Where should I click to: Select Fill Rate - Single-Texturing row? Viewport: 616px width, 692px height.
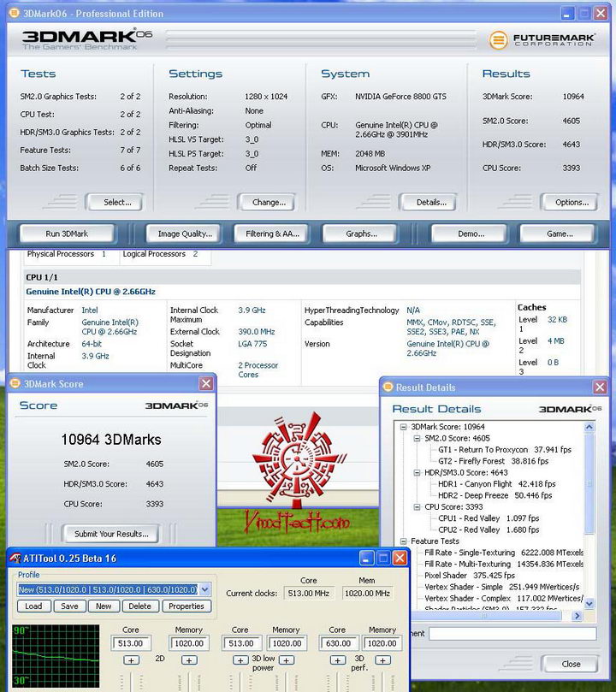coord(503,553)
